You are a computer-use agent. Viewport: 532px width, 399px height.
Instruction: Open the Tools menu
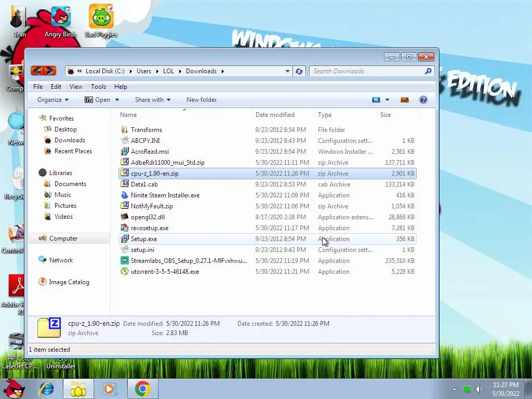(x=98, y=87)
